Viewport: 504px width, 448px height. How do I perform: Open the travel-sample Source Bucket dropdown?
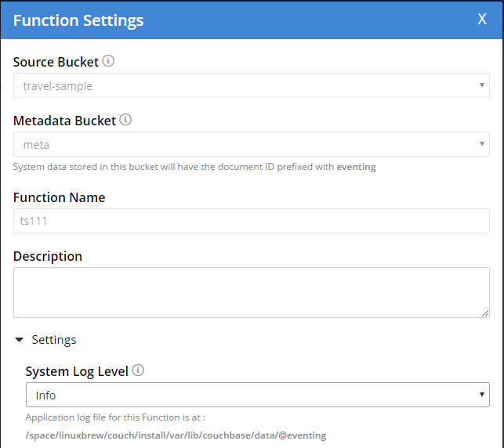point(252,85)
